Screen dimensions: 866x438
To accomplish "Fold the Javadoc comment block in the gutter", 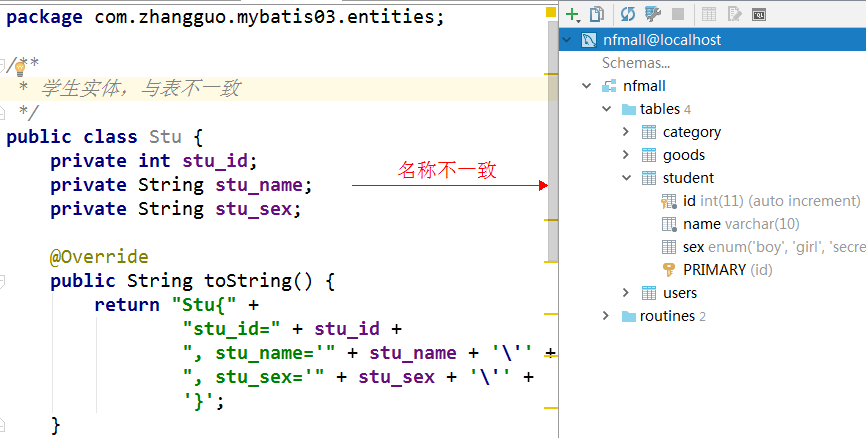I will point(2,65).
